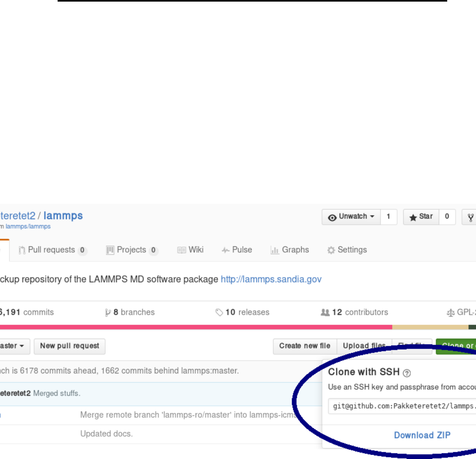The height and width of the screenshot is (459, 476).
Task: Click Download ZIP
Action: (x=422, y=435)
